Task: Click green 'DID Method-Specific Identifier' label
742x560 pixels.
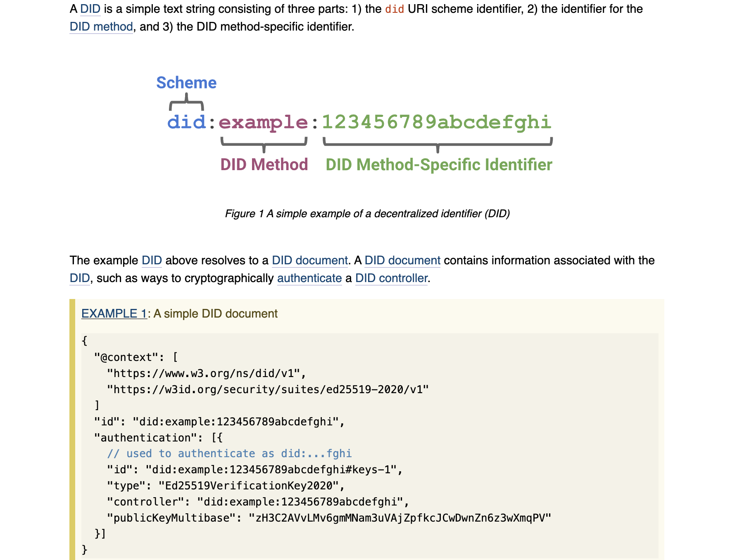Action: point(439,164)
